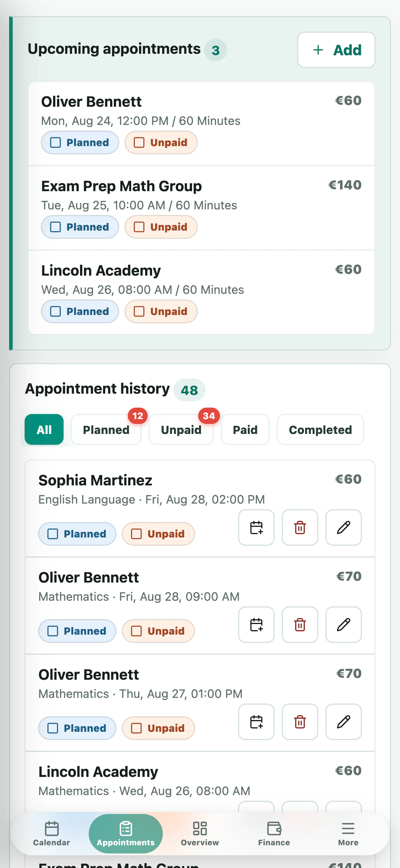Select the Paid filter tab
This screenshot has width=400, height=868.
coord(245,430)
